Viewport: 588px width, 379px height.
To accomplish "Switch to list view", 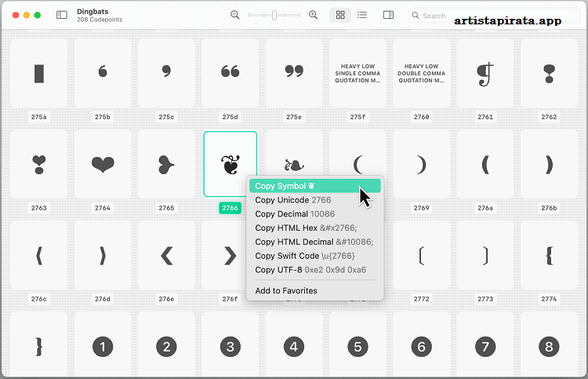I will click(362, 15).
